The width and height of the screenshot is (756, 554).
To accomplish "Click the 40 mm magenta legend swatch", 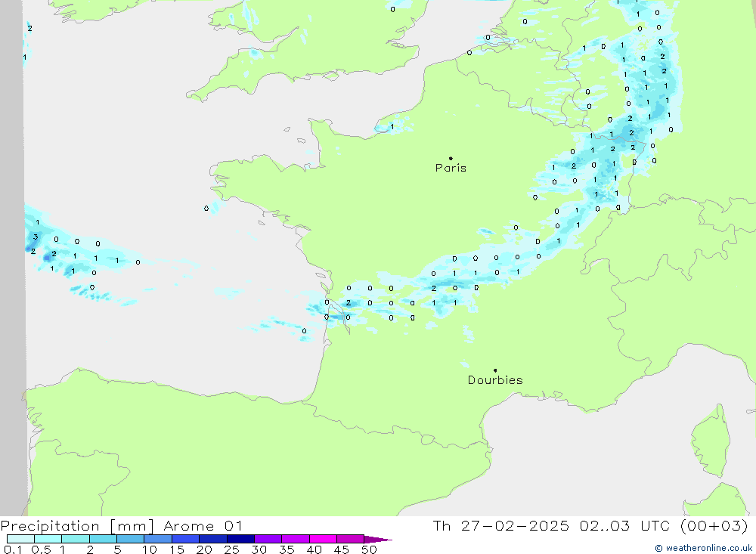I will click(323, 539).
